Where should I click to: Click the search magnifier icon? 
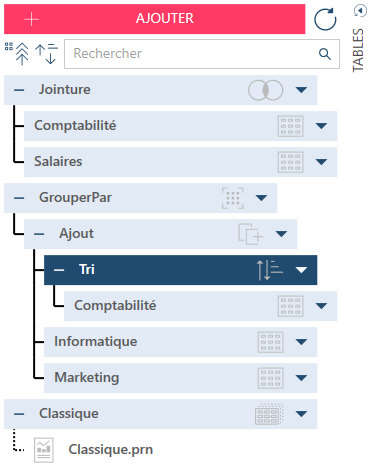coord(325,54)
